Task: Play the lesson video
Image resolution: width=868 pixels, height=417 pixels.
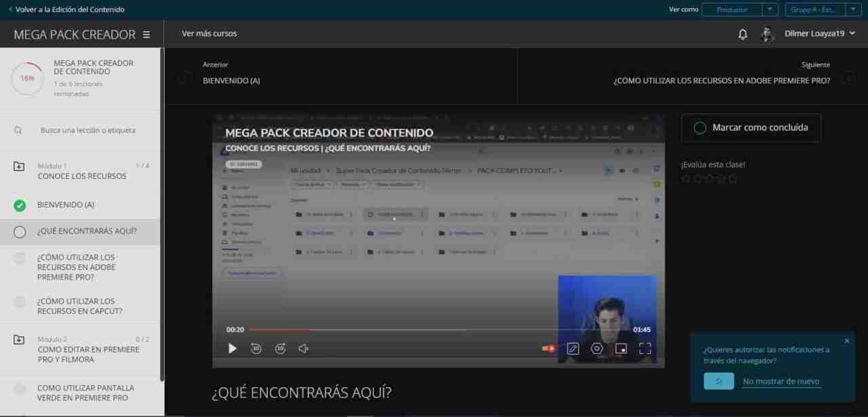Action: pyautogui.click(x=232, y=348)
